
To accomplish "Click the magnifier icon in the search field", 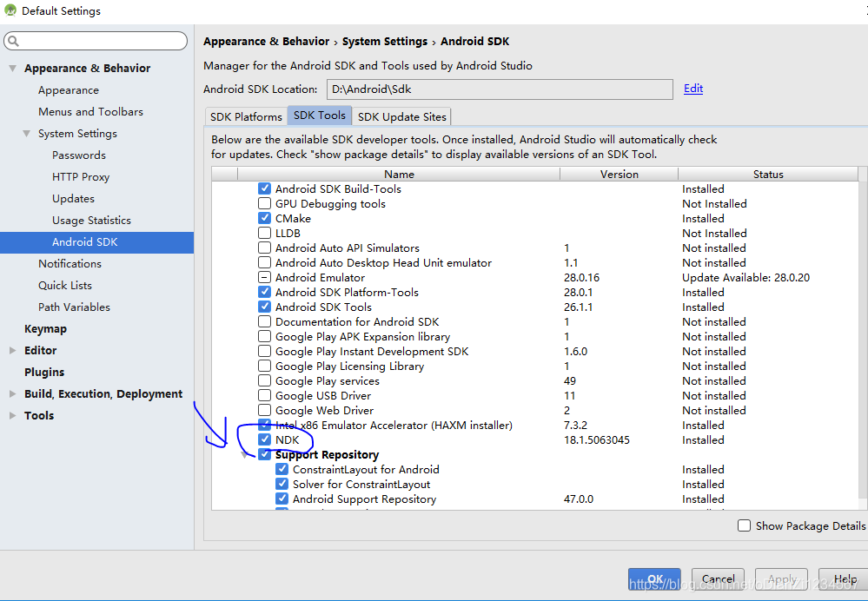I will (x=14, y=40).
